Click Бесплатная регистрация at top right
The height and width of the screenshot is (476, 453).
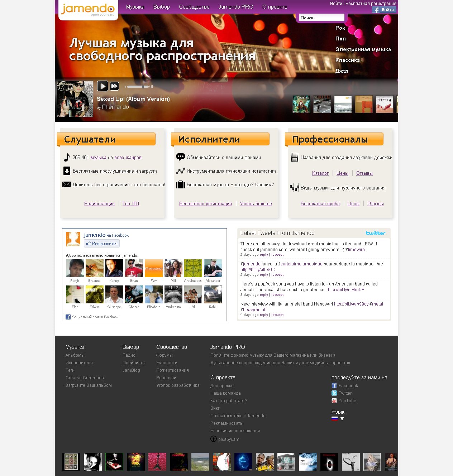[371, 3]
